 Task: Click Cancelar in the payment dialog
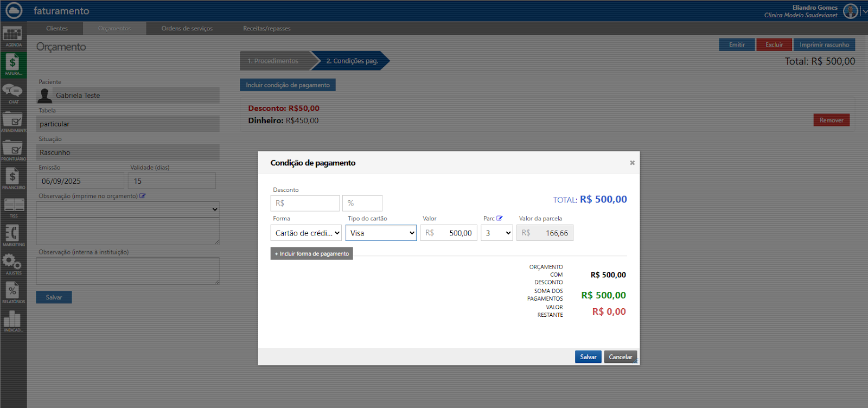(x=620, y=357)
